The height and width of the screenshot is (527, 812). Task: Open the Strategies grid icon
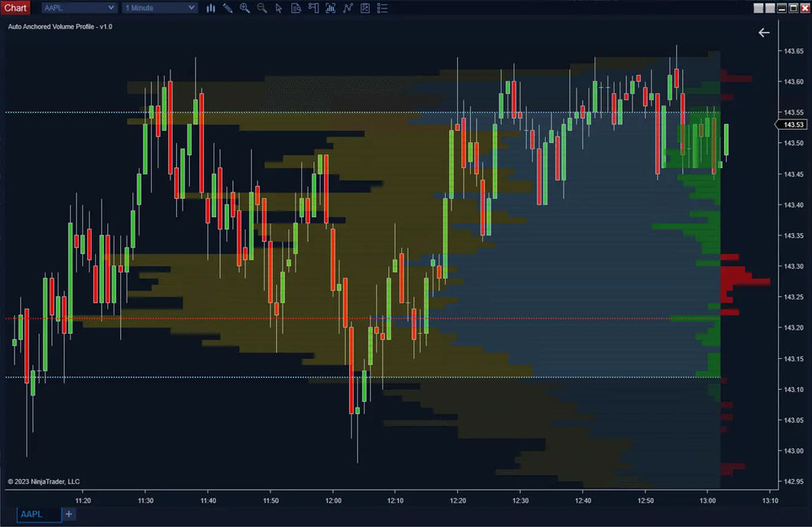point(365,8)
